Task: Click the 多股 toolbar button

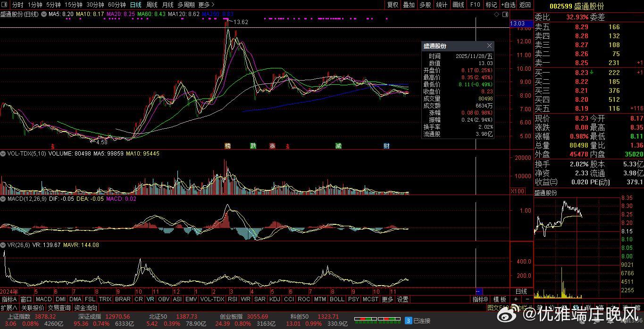Action: (x=425, y=5)
